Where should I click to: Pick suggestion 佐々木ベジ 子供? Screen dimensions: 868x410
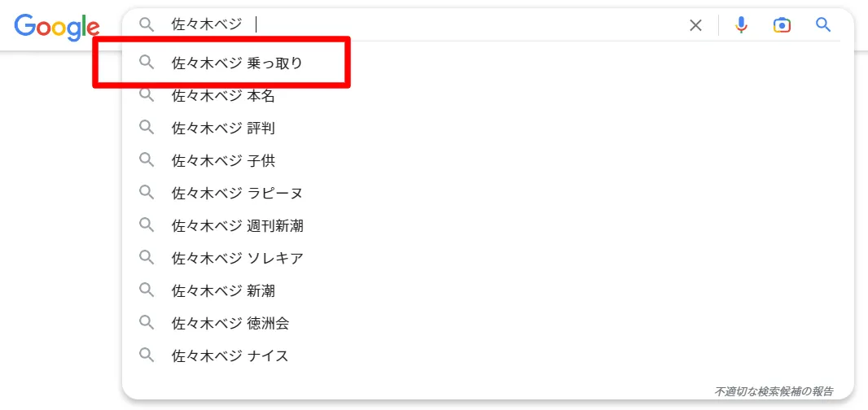(x=487, y=161)
